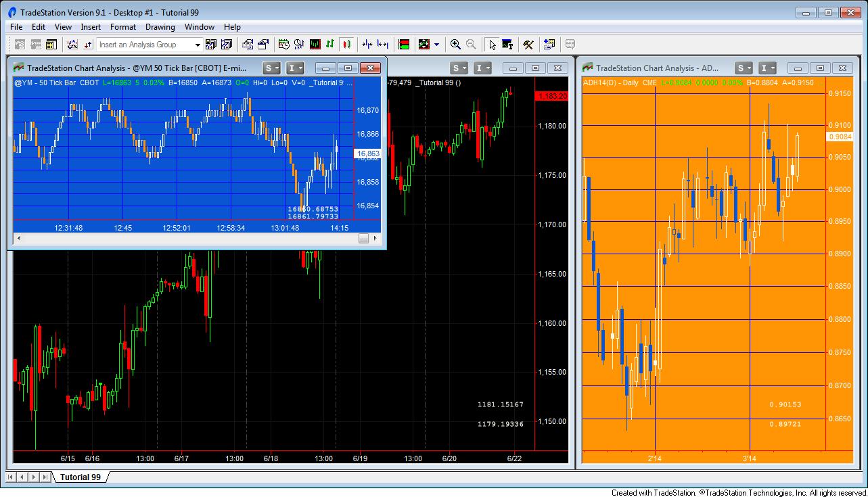Go to previous workspace tab arrow
The height and width of the screenshot is (497, 868).
click(x=22, y=477)
